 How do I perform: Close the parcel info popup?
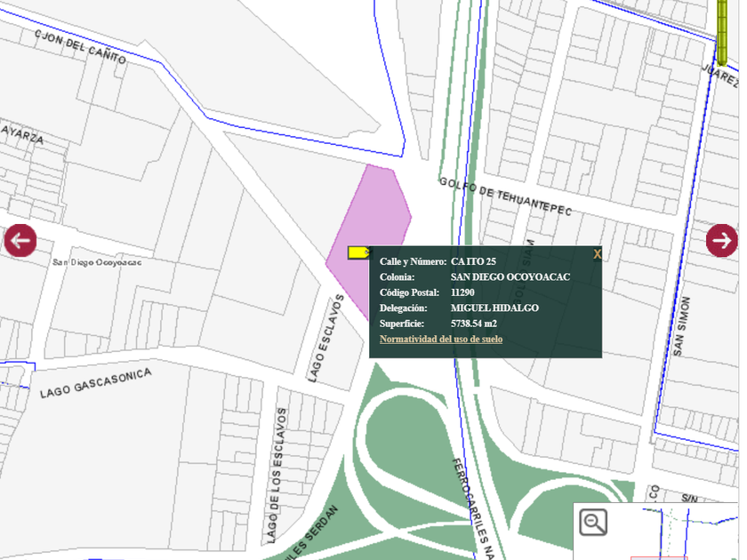point(597,254)
